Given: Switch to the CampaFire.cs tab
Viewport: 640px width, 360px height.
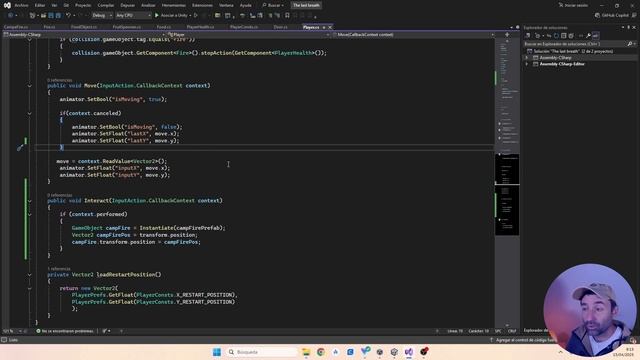Looking at the screenshot, I should pos(16,27).
